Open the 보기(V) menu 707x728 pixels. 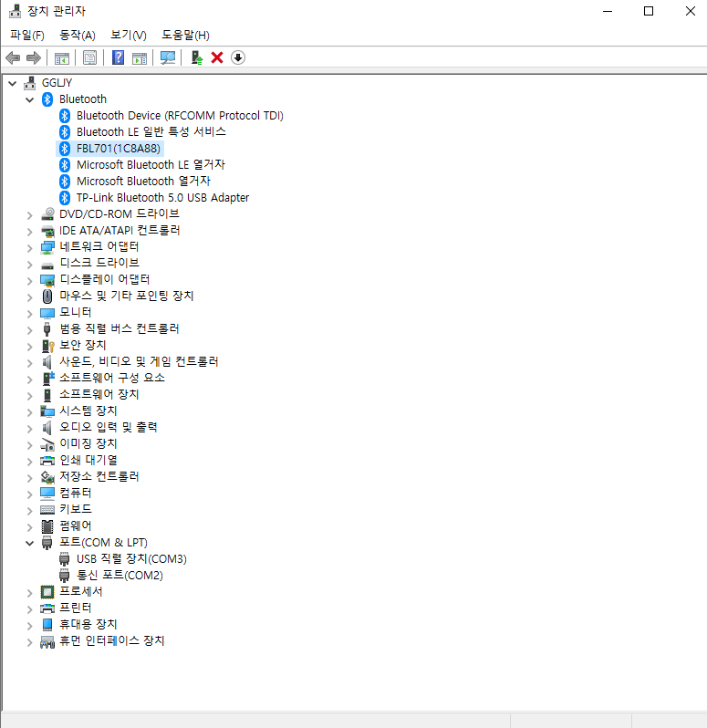point(129,35)
